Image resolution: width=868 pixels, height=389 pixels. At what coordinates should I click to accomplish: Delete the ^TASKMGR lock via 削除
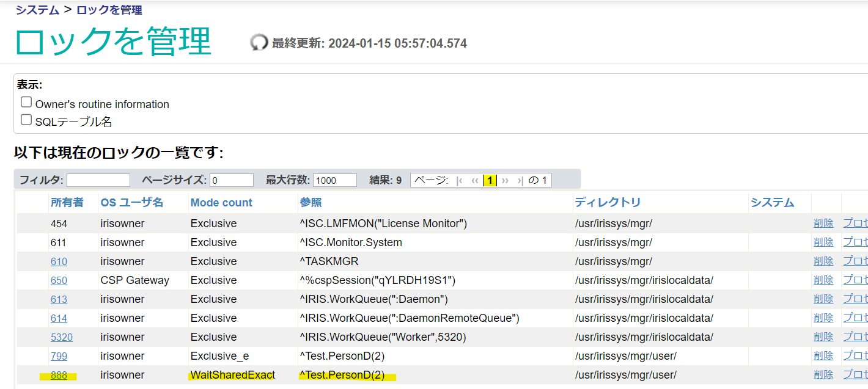[823, 261]
